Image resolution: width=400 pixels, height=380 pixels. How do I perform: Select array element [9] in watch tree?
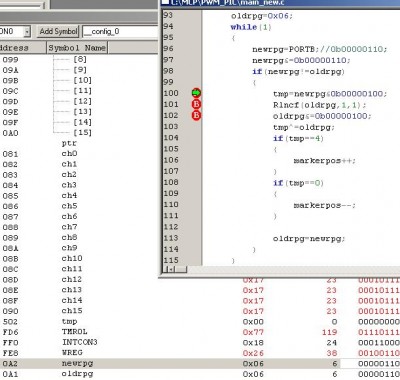tap(80, 70)
